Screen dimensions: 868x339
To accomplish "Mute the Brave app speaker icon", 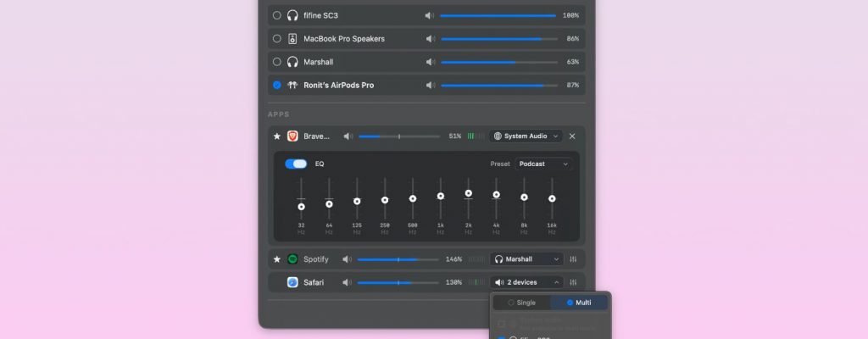I will click(x=348, y=136).
